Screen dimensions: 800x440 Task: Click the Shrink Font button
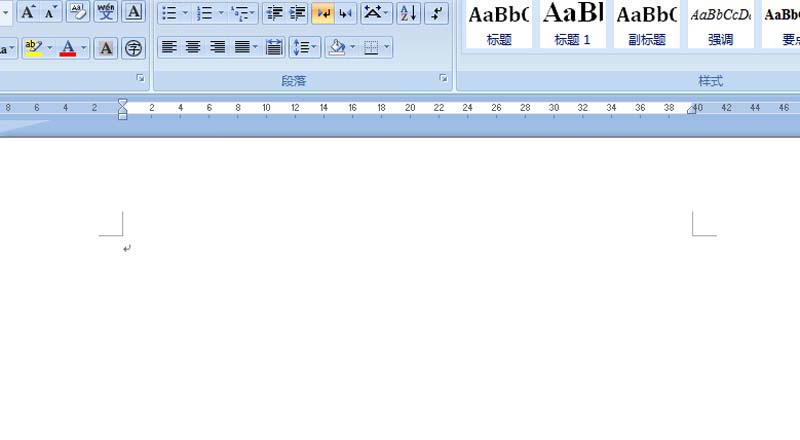pos(51,12)
